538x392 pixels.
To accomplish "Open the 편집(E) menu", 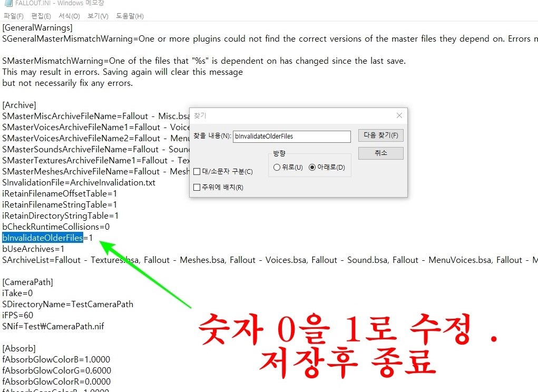I will coord(41,16).
